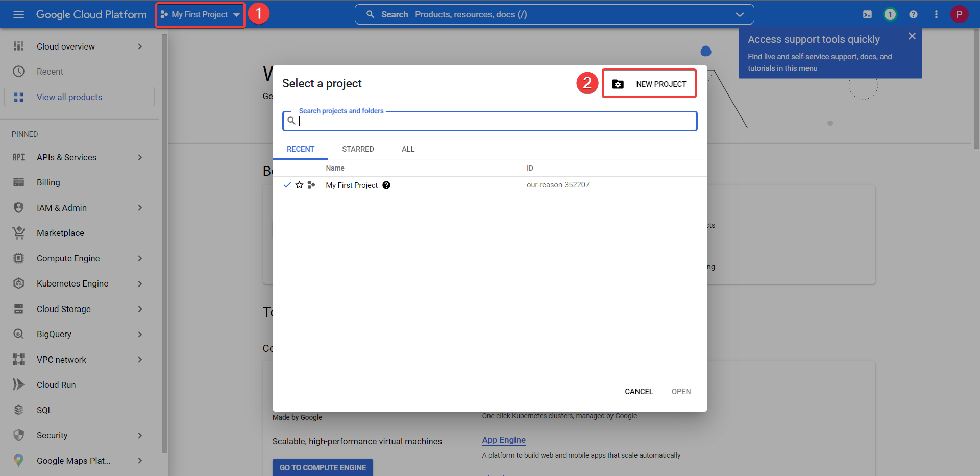Click the Recent clock icon
The height and width of the screenshot is (476, 980).
click(18, 72)
